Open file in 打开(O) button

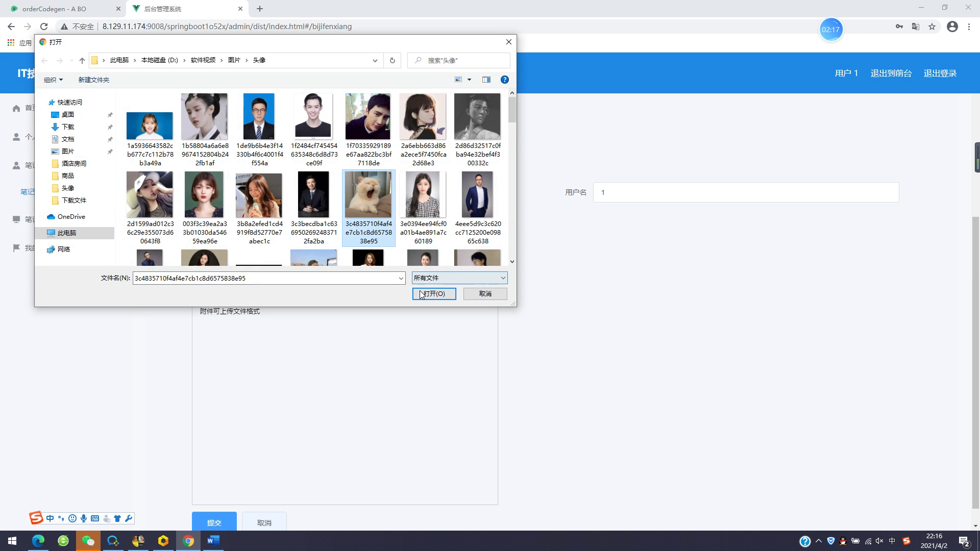pyautogui.click(x=434, y=293)
